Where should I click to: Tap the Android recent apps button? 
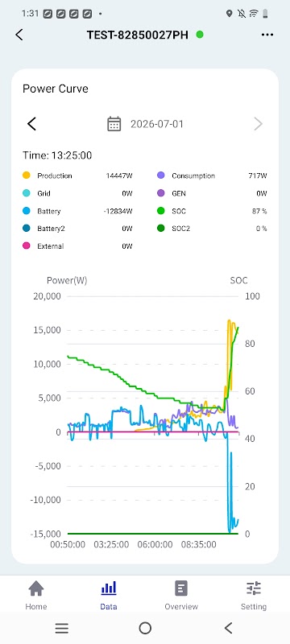(61, 628)
